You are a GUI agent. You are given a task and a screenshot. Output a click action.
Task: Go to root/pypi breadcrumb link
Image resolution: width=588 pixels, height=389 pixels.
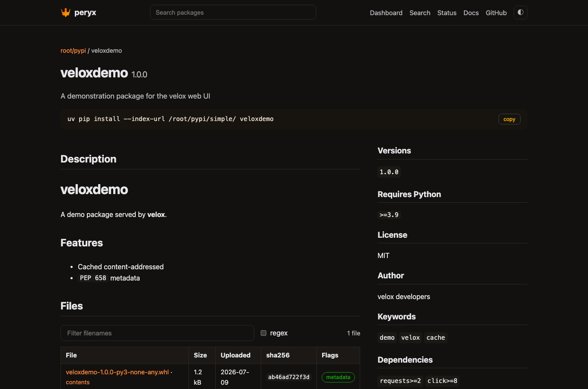[73, 51]
